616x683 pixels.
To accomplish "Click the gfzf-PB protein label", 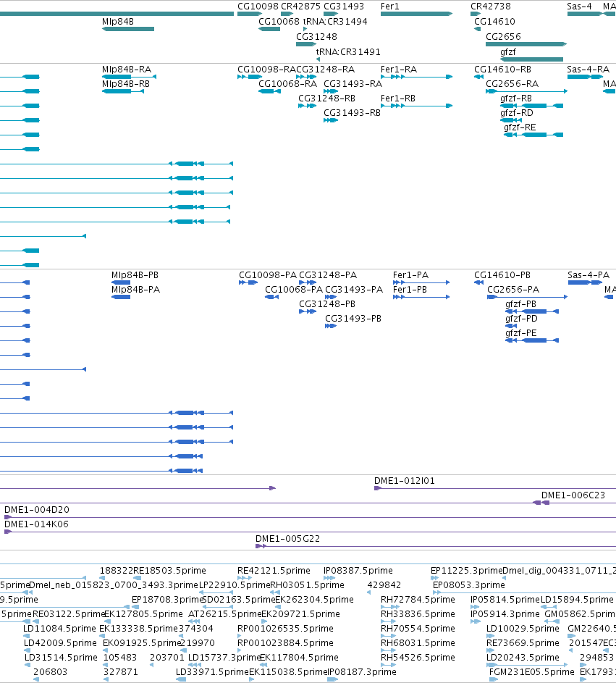I will point(520,304).
